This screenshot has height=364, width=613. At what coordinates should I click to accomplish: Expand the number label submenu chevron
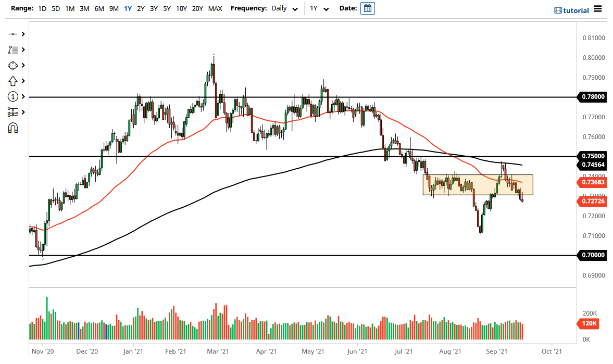point(23,96)
